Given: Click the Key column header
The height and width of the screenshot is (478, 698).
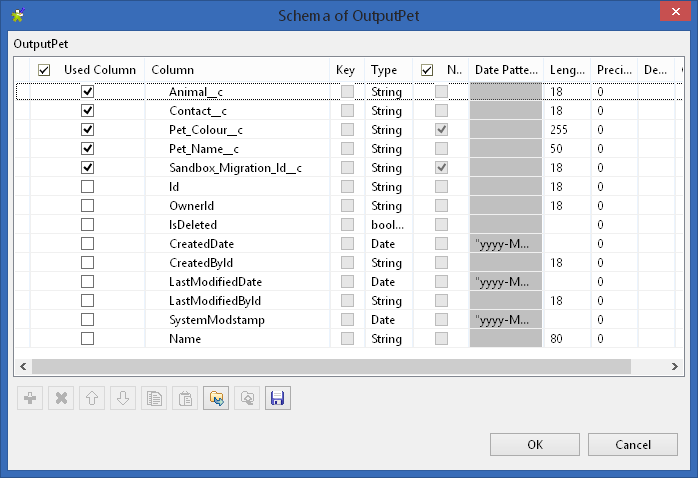Looking at the screenshot, I should 346,70.
